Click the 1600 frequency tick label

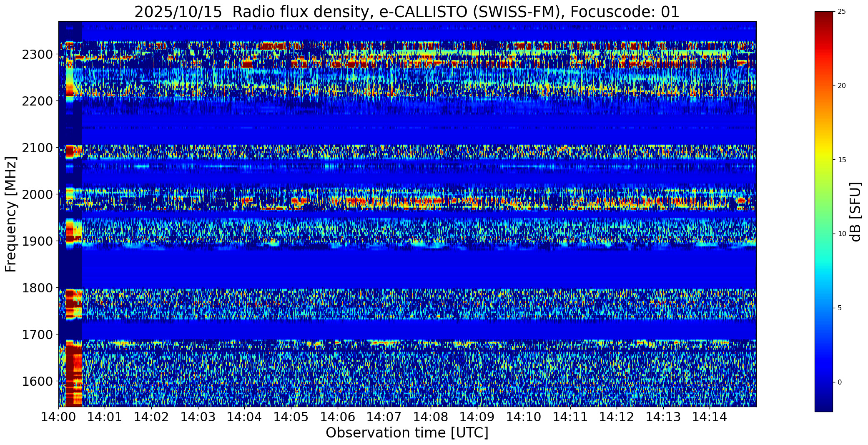(x=37, y=382)
